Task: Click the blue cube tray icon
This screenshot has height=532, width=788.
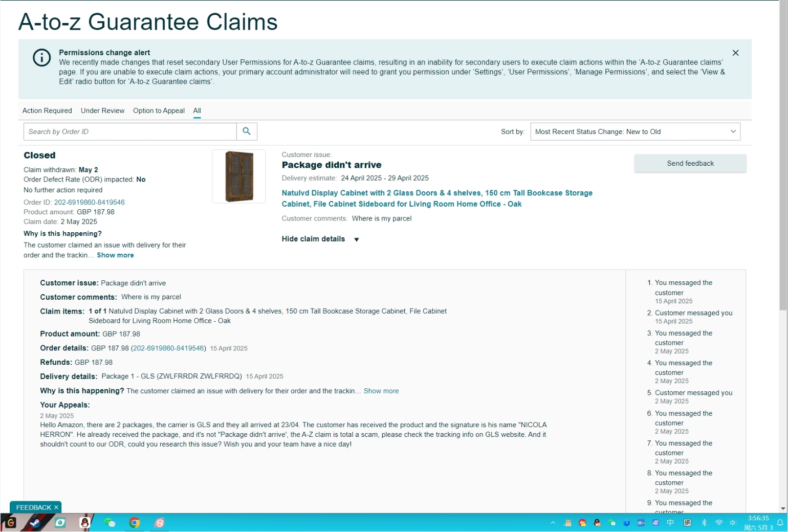Action: [x=627, y=523]
